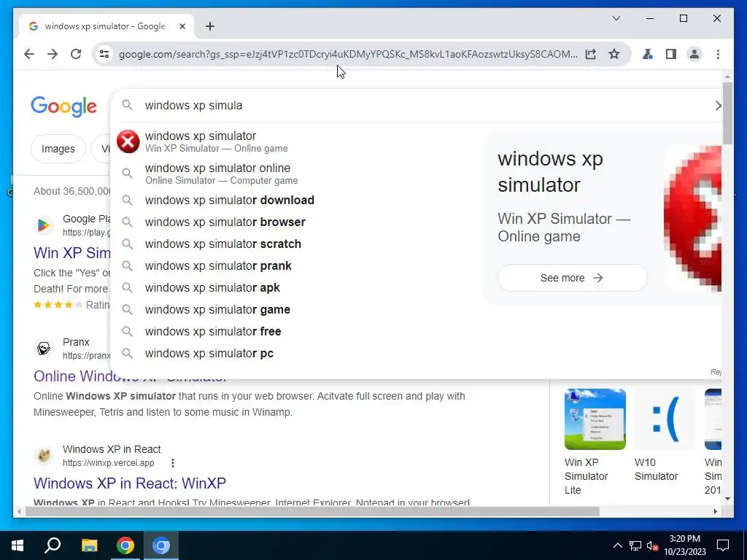Viewport: 747px width, 560px height.
Task: Open the muted volume tray icon
Action: pyautogui.click(x=653, y=545)
